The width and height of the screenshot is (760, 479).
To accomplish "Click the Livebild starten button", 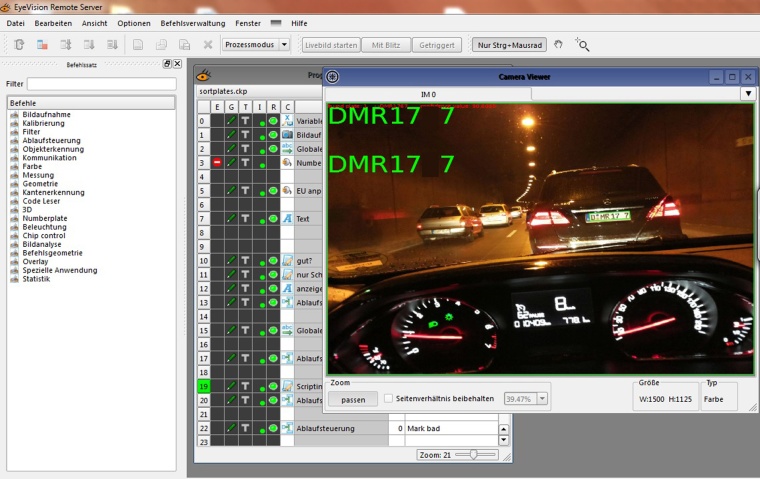I will tap(330, 45).
